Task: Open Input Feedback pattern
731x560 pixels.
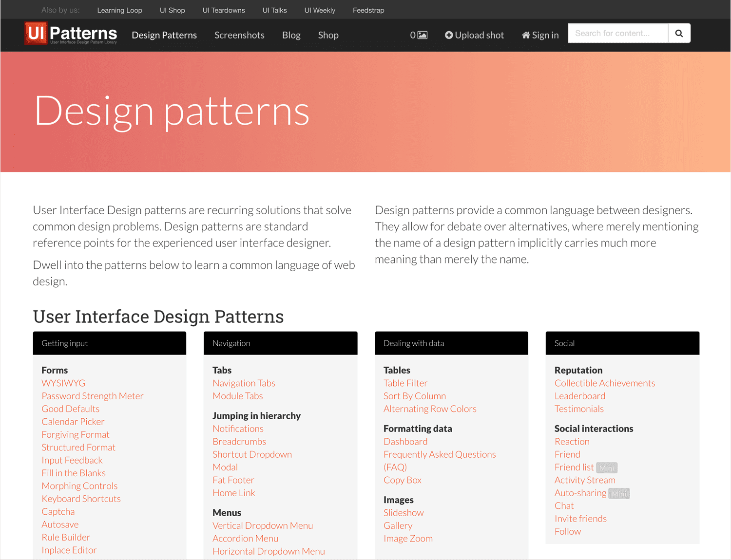Action: click(x=72, y=460)
